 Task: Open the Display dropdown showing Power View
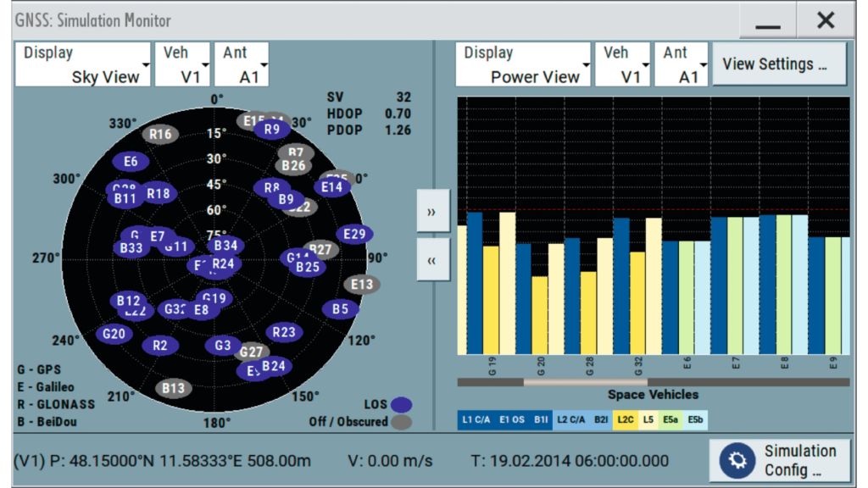tap(522, 64)
